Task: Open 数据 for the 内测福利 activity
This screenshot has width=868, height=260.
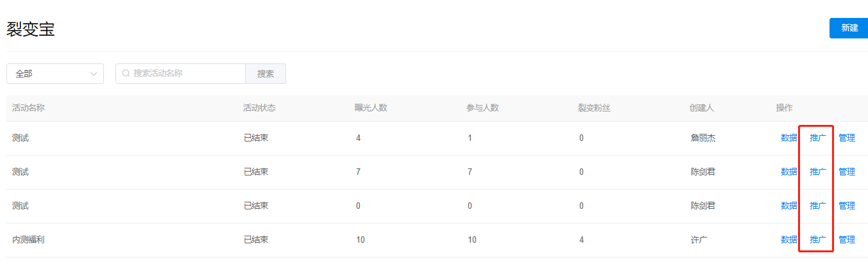Action: tap(789, 240)
